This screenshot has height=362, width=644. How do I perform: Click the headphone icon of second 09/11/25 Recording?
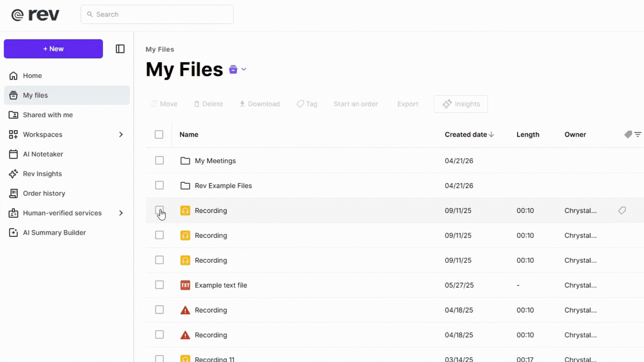[x=185, y=235]
